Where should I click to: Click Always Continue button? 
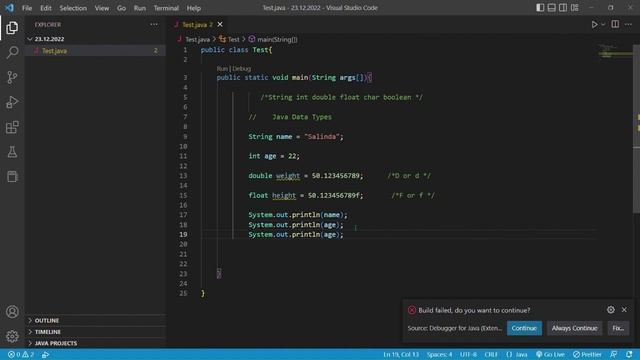(x=574, y=328)
